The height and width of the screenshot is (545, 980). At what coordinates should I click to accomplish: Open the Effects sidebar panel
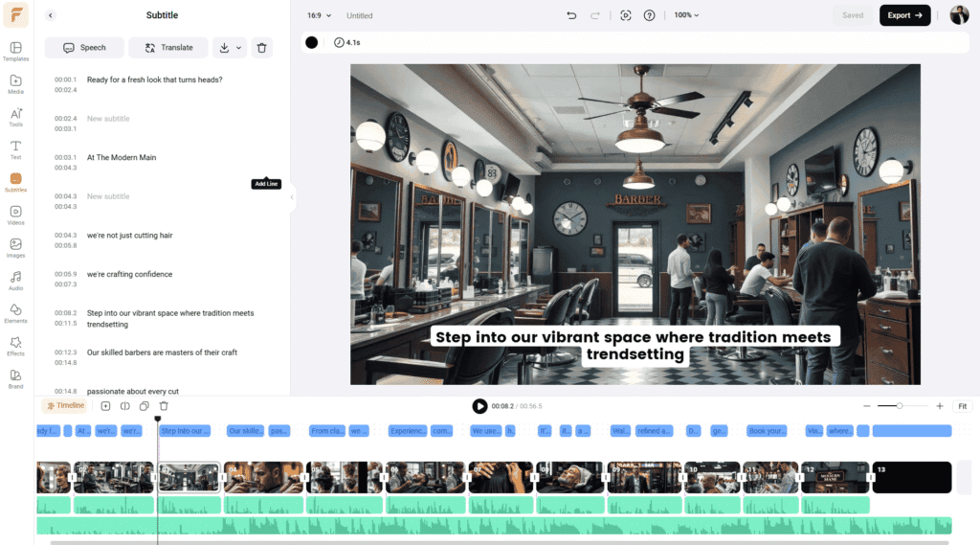tap(15, 346)
